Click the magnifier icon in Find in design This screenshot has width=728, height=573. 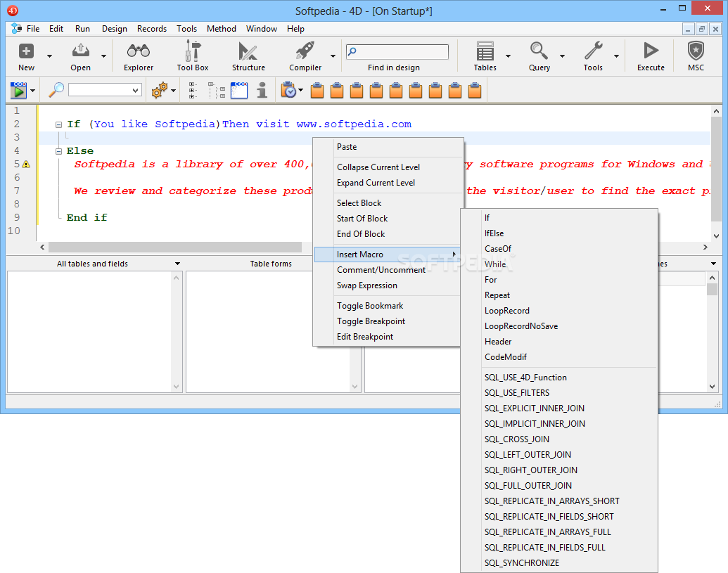coord(352,51)
